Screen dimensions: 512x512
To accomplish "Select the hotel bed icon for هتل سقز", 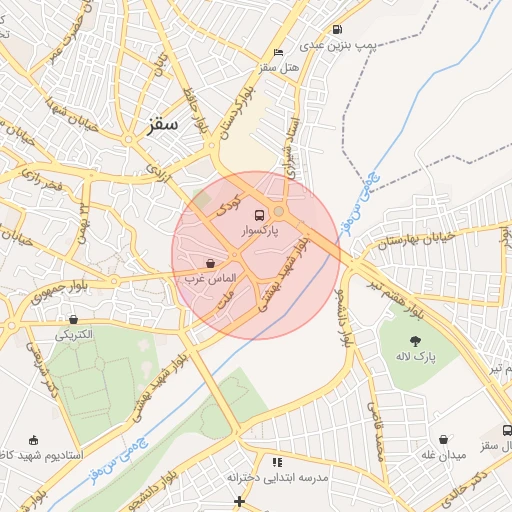I will coord(278,52).
